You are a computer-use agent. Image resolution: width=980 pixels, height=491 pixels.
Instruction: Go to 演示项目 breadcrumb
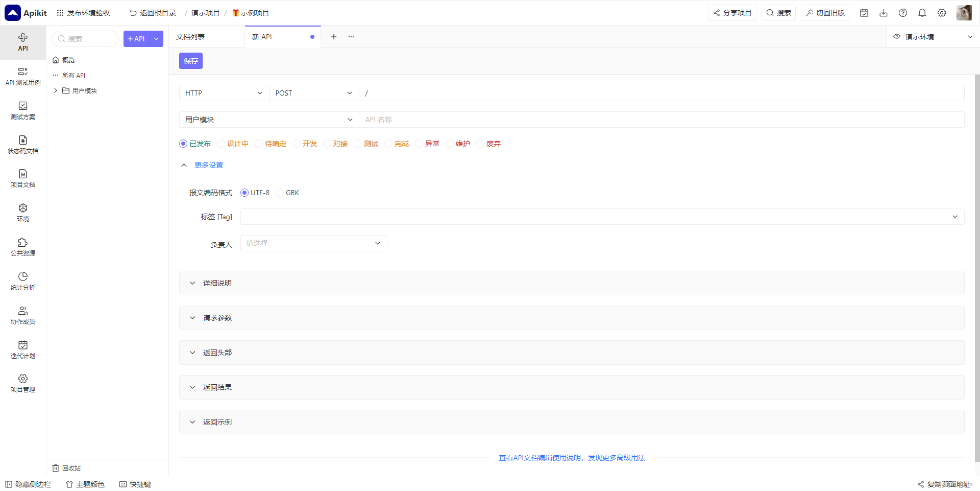tap(205, 13)
